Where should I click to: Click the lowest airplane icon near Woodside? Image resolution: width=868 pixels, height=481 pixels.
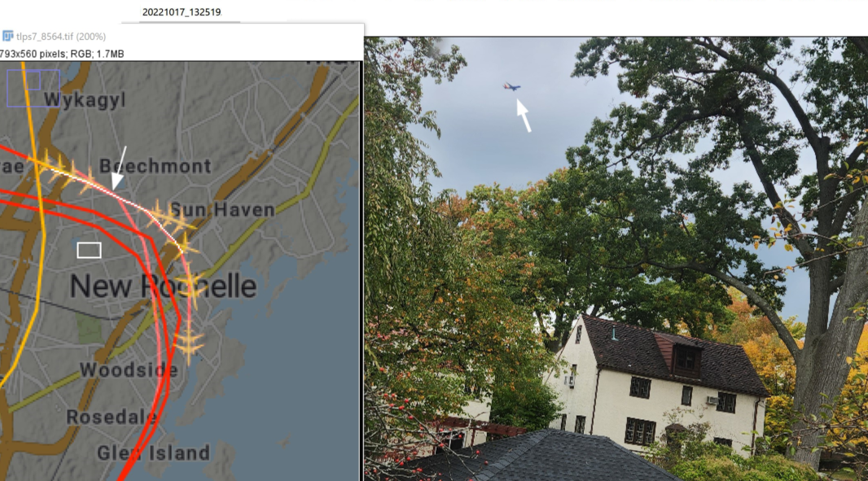(188, 343)
